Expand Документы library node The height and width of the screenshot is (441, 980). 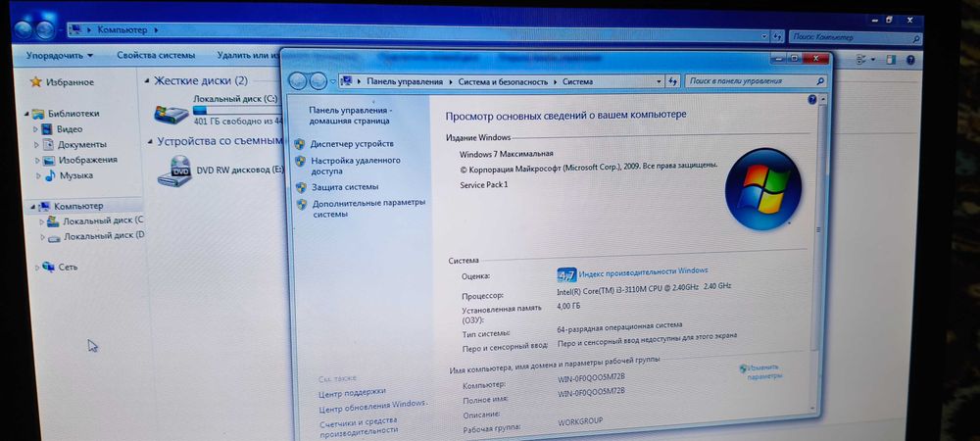click(36, 145)
